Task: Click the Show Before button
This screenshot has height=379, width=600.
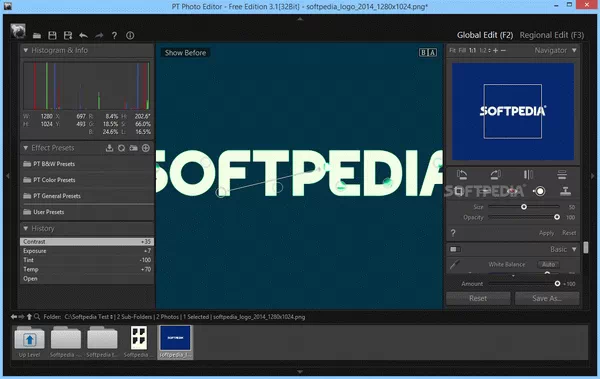Action: click(x=186, y=53)
